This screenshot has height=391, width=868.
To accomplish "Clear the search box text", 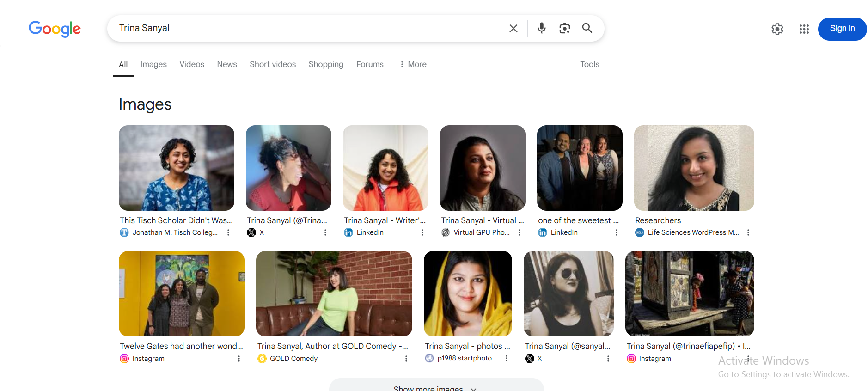I will tap(513, 28).
